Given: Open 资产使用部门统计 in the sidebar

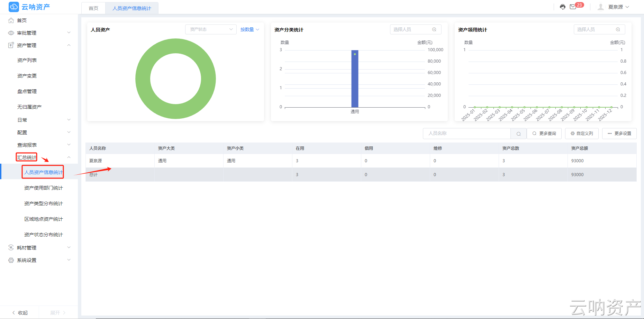Looking at the screenshot, I should click(44, 188).
